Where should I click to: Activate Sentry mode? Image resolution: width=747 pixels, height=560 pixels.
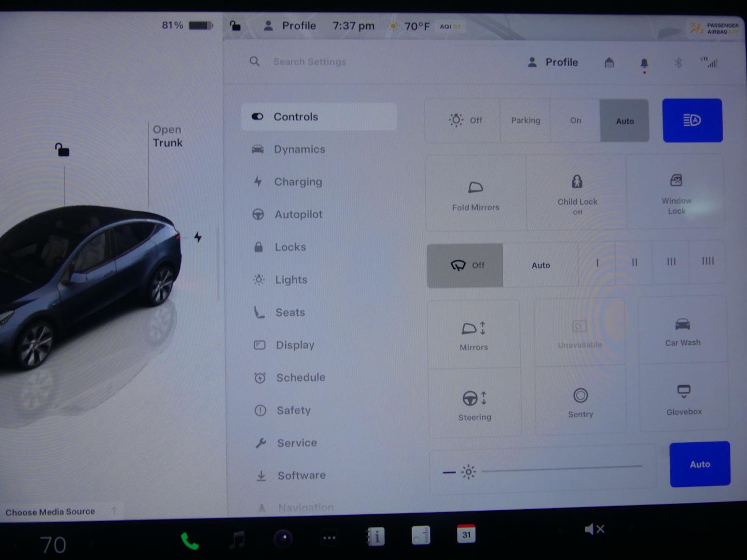(580, 402)
